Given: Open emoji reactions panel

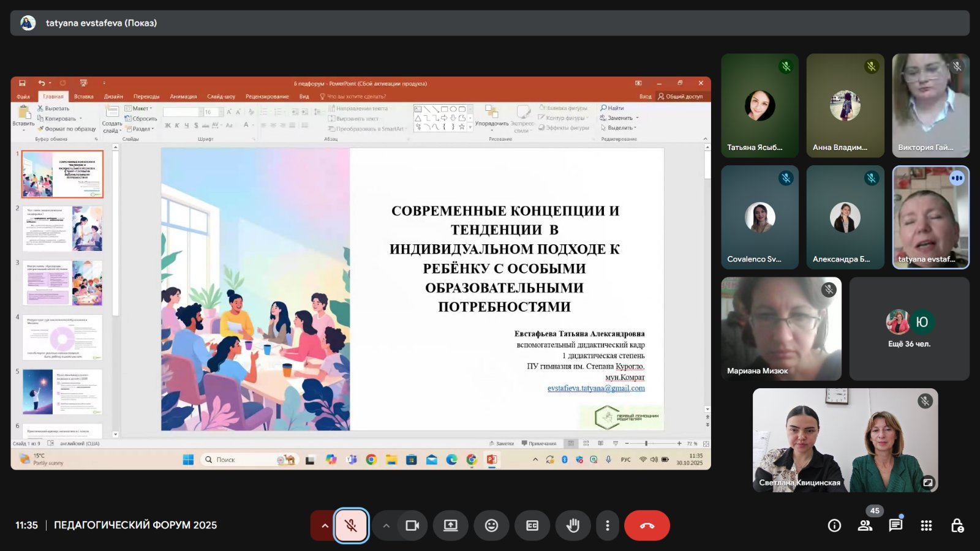Looking at the screenshot, I should 491,525.
